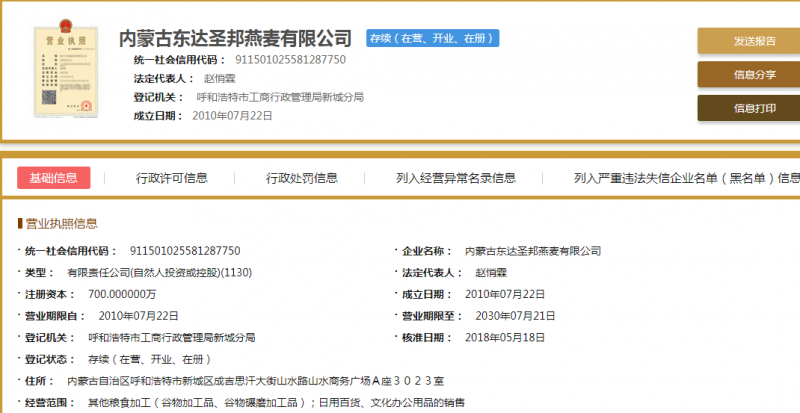Click the 信息打印 button
Viewport: 800px width, 413px height.
[748, 108]
